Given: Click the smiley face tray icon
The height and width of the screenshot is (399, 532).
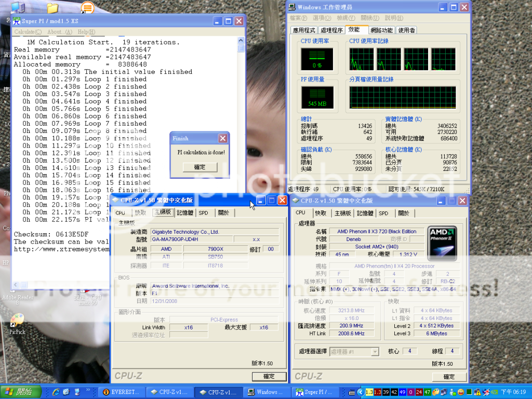Looking at the screenshot, I should (461, 392).
